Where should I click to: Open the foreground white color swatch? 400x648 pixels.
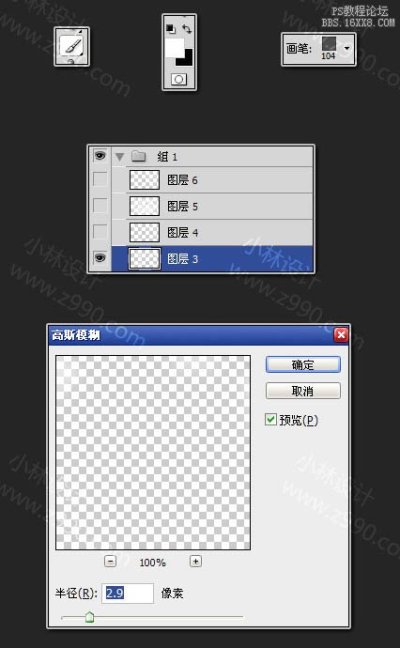(174, 48)
